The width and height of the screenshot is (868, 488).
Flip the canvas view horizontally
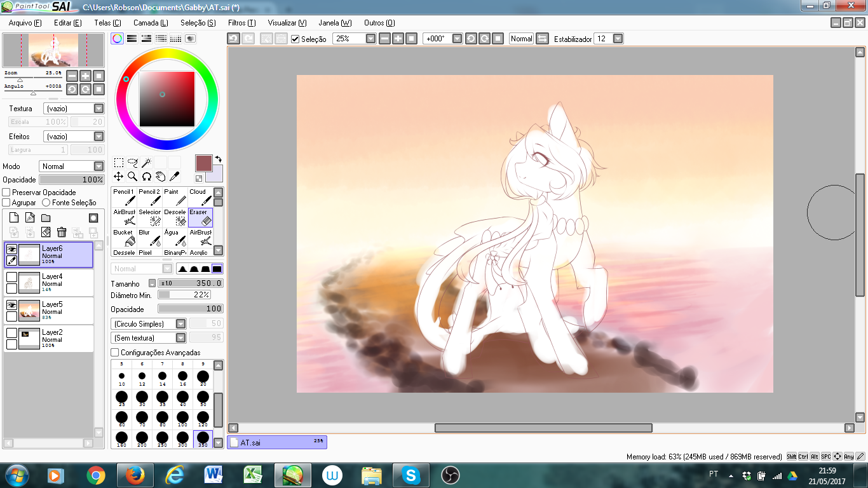click(542, 39)
